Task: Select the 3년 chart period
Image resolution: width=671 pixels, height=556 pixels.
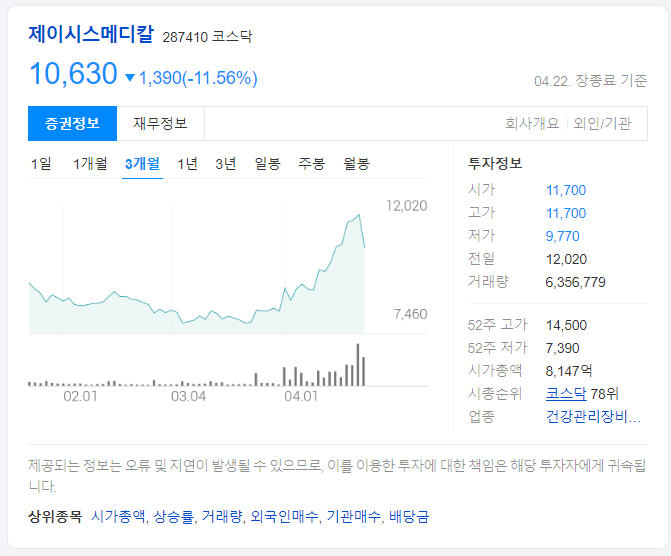Action: pyautogui.click(x=226, y=164)
